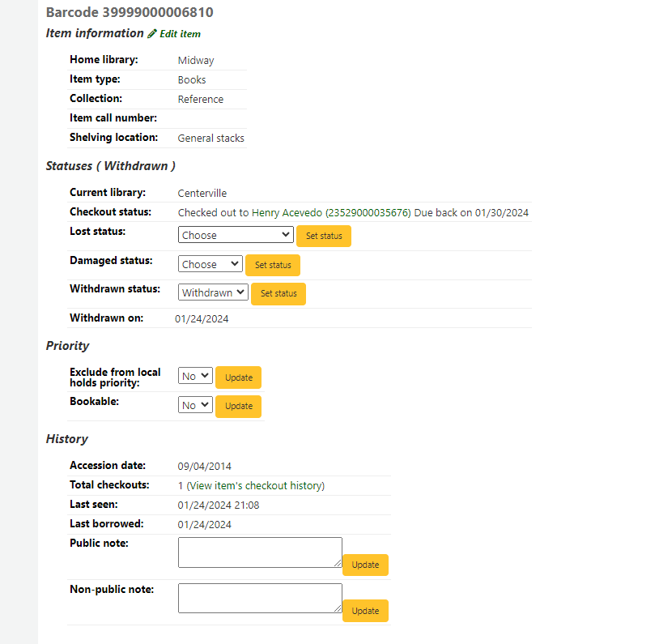Click the Non-public note resize handle
Screen dimensions: 659x644
(338, 608)
